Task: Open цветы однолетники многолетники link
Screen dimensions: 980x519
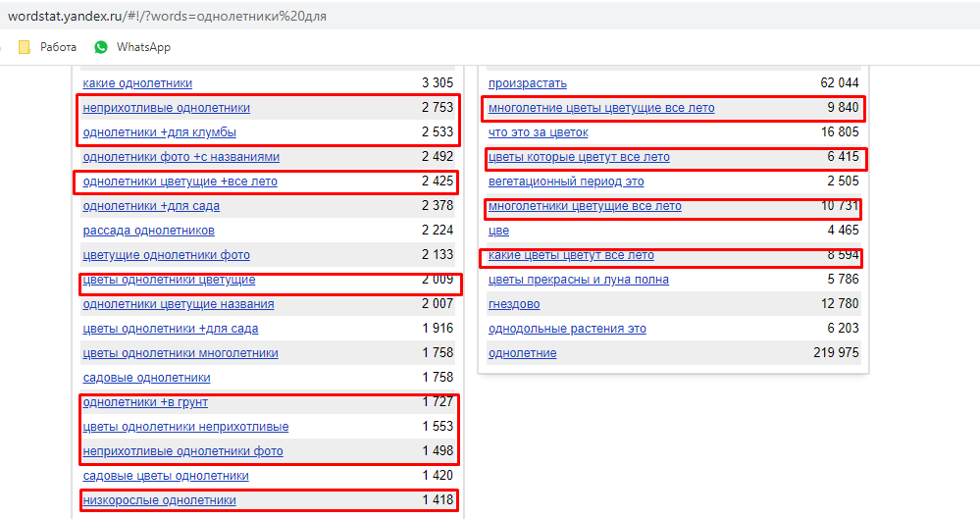Action: point(181,353)
